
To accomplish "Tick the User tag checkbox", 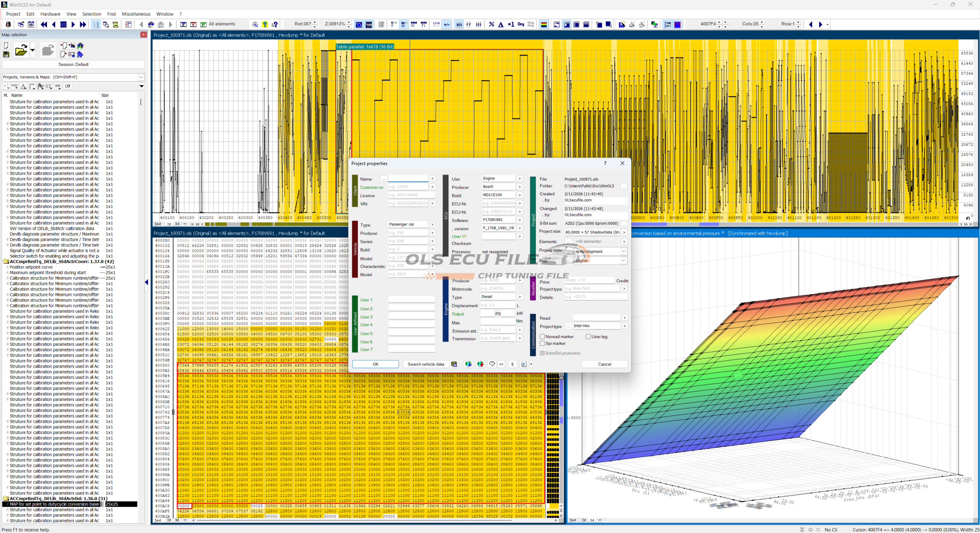I will coord(588,337).
